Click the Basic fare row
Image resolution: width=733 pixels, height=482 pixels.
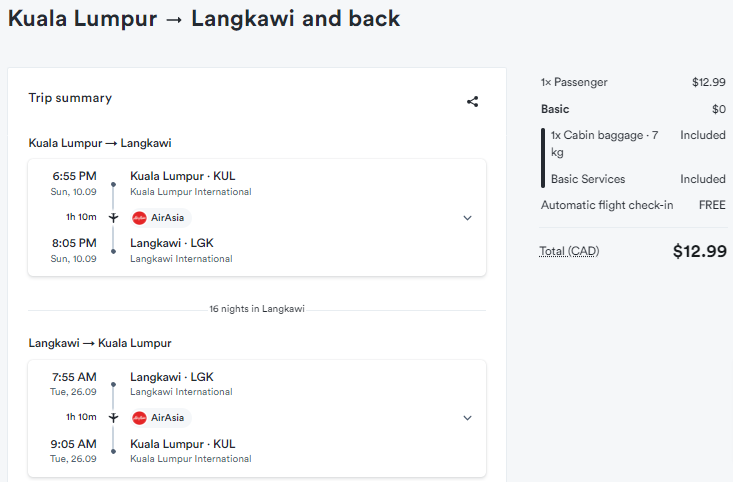(x=633, y=109)
